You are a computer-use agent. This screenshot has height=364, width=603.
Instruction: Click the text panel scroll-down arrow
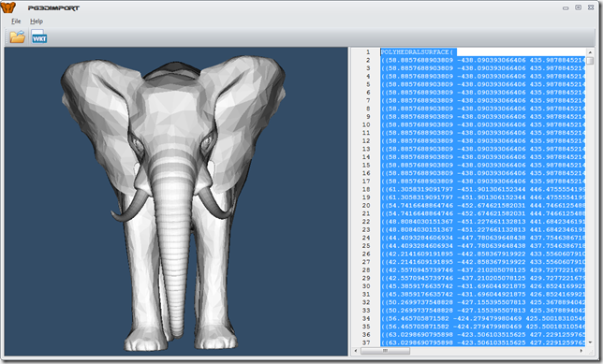(x=590, y=342)
